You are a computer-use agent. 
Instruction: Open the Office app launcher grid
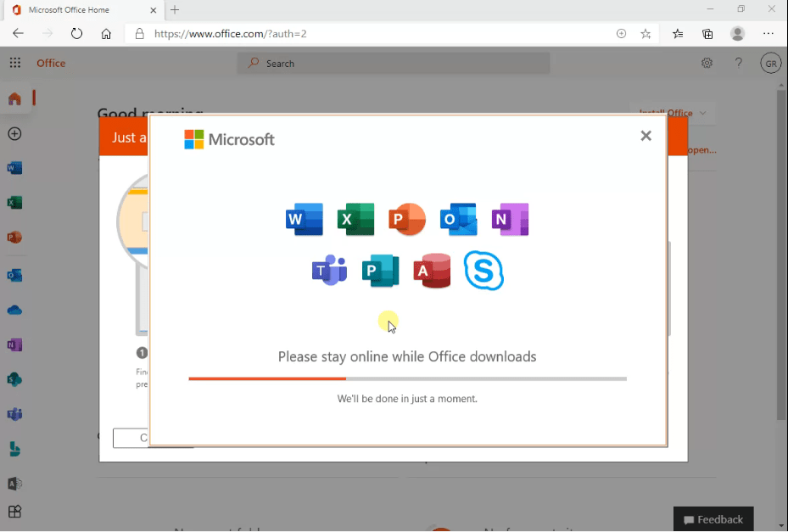15,63
